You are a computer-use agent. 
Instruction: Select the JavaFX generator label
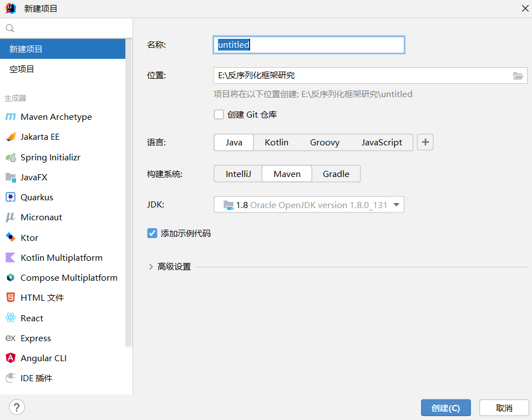pyautogui.click(x=34, y=178)
